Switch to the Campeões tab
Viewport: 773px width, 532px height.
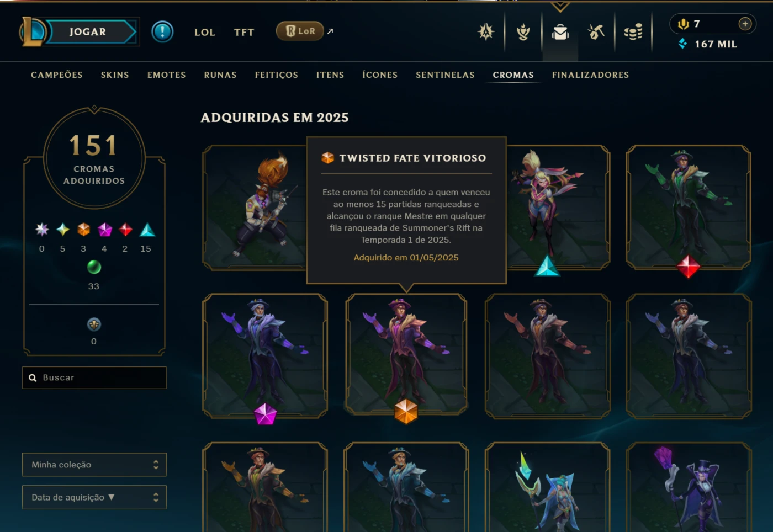coord(57,75)
